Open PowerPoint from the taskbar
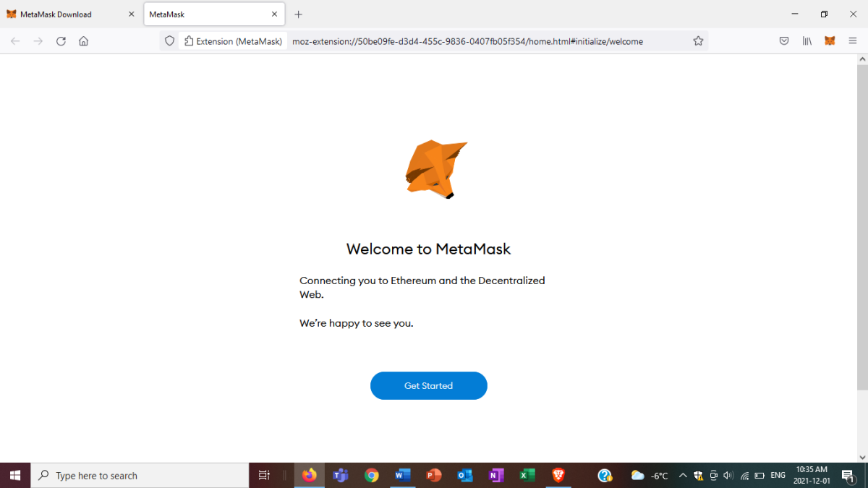This screenshot has height=488, width=868. (434, 476)
